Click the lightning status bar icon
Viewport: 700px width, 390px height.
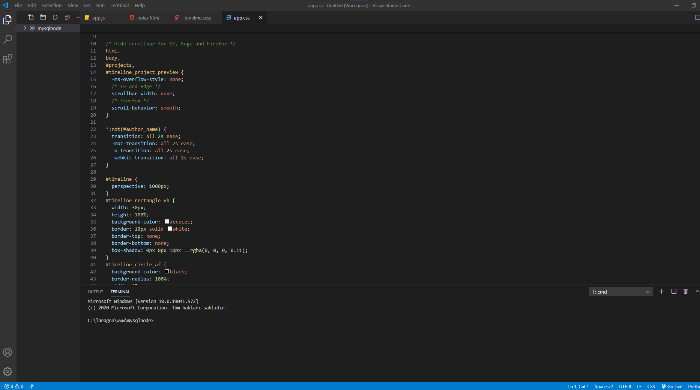(32, 386)
